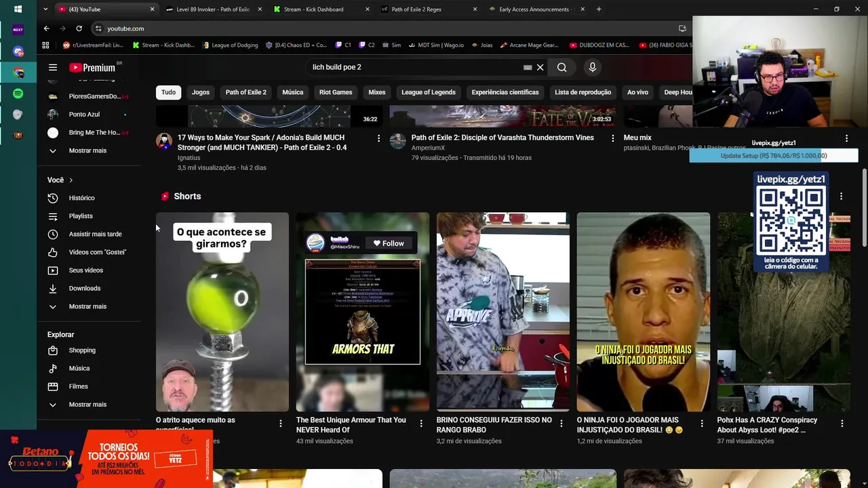Open the YouTube guide hamburger menu

(x=52, y=67)
